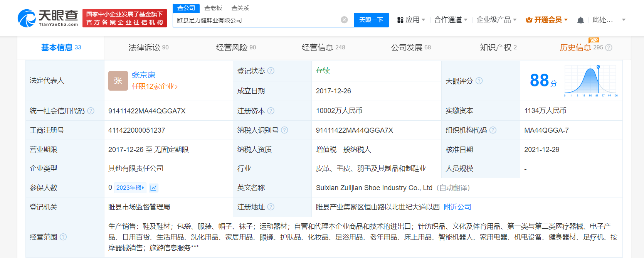Click the help icon next to 天眼评分
The width and height of the screenshot is (644, 258).
479,81
